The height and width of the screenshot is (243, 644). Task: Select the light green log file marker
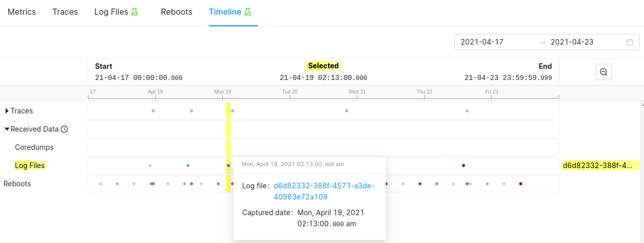coord(150,166)
